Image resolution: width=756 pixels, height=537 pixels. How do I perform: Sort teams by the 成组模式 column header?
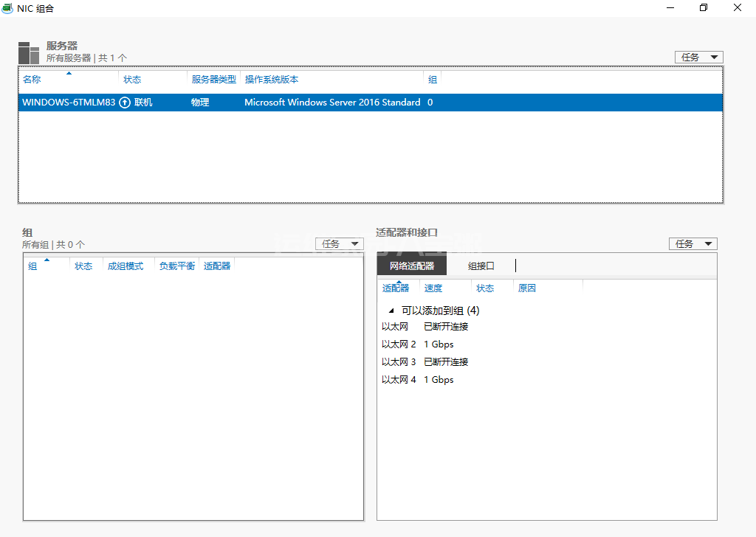point(126,266)
